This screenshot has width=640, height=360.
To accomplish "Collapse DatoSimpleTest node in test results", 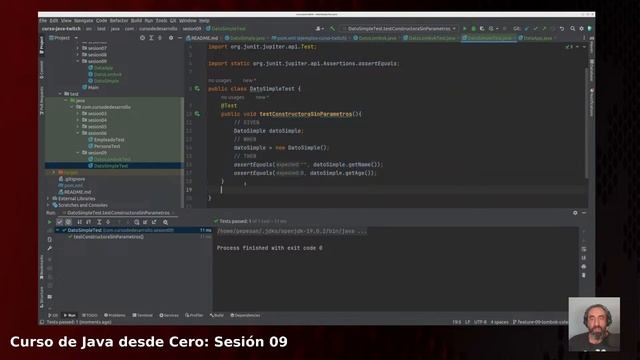I will point(58,230).
